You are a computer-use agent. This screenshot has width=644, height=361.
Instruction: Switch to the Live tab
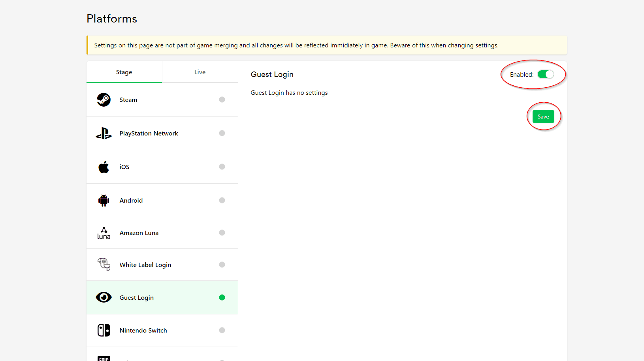(x=200, y=72)
